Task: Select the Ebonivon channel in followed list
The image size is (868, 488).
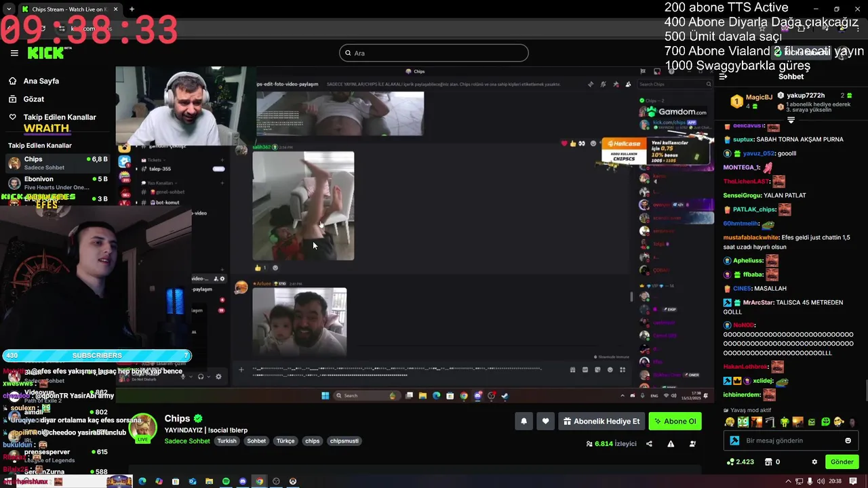Action: (x=58, y=183)
